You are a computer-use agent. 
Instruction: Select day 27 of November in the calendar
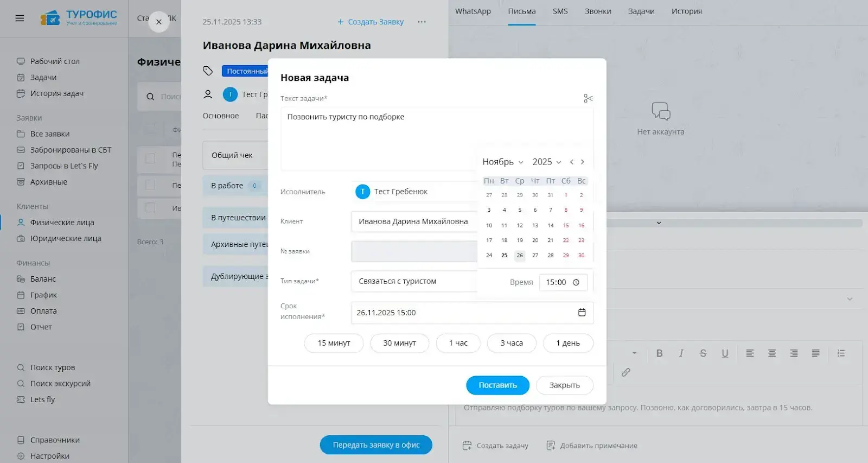point(535,255)
